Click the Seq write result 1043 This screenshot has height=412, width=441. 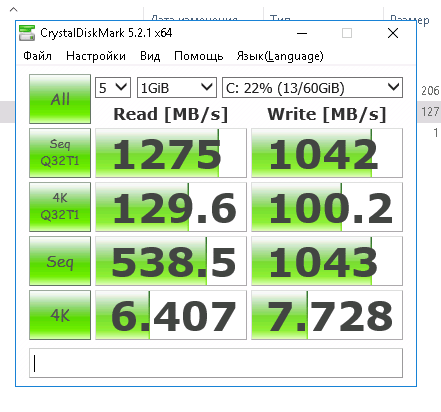[x=327, y=261]
